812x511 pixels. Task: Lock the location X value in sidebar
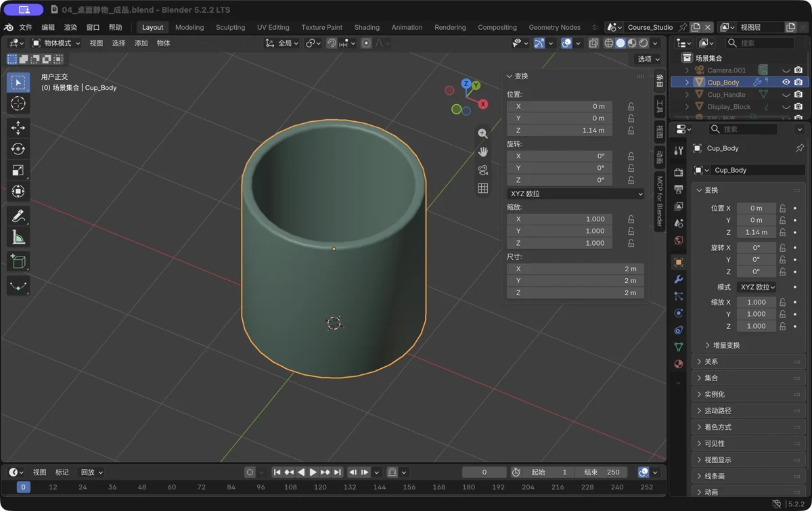point(631,106)
